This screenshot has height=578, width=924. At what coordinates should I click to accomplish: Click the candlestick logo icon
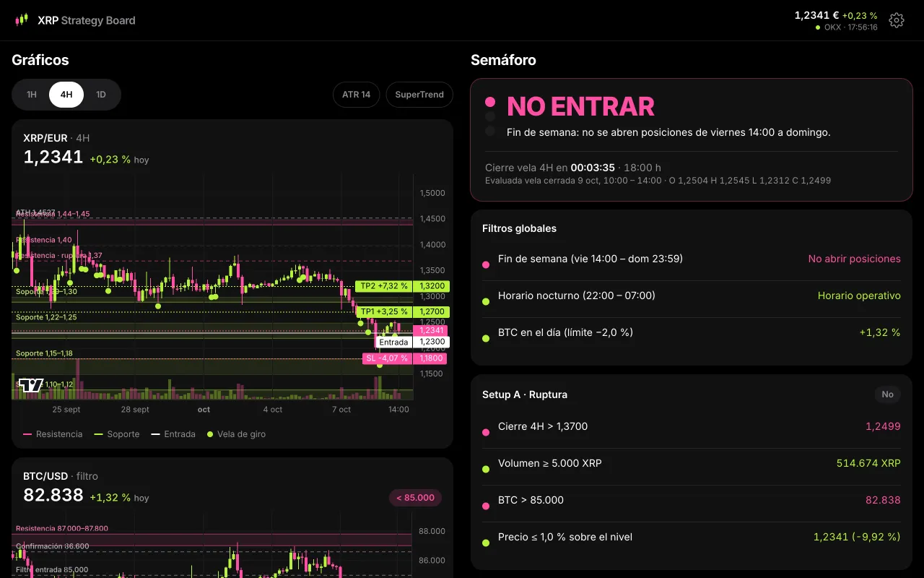22,20
